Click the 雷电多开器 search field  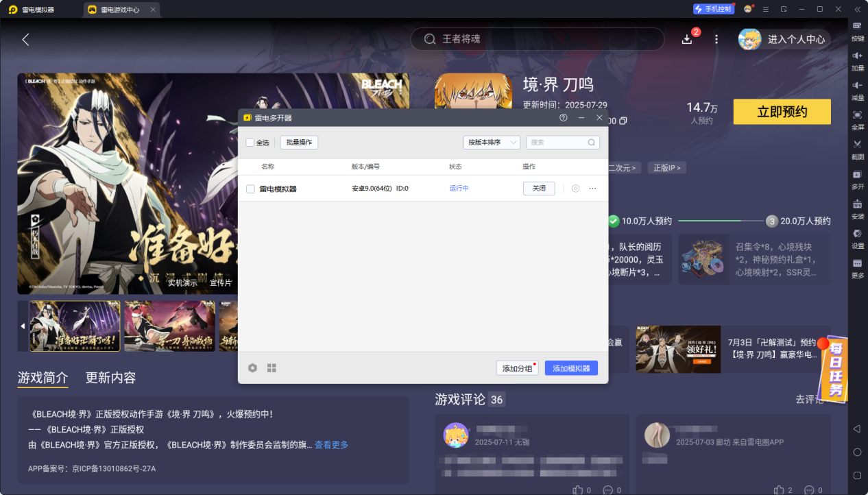[563, 143]
